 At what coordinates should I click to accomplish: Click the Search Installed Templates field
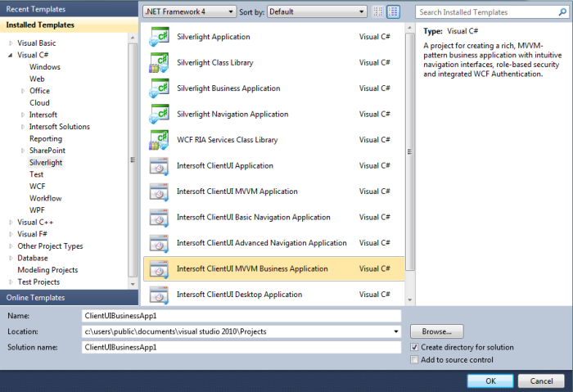[487, 12]
